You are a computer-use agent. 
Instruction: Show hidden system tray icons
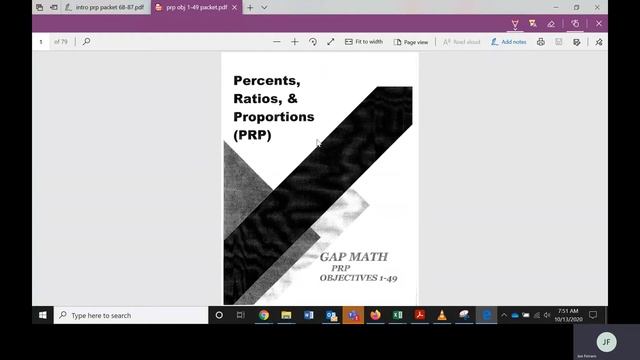504,315
